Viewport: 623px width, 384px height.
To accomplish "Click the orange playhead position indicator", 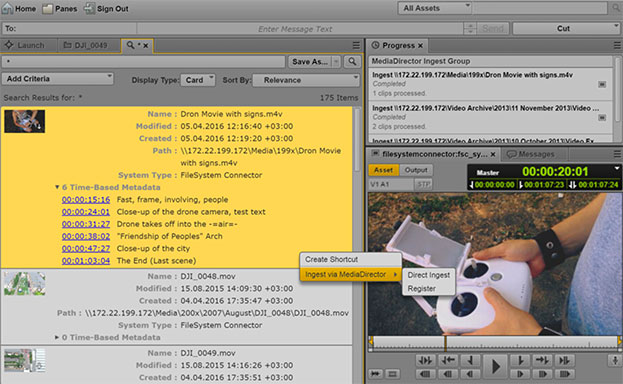I will point(445,343).
